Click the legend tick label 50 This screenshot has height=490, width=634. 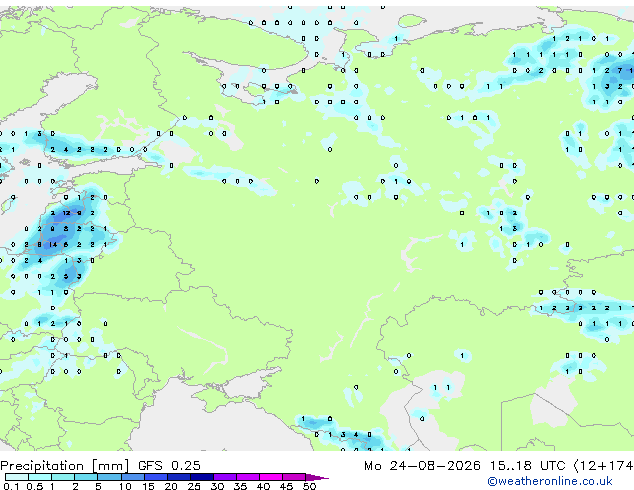pos(309,486)
